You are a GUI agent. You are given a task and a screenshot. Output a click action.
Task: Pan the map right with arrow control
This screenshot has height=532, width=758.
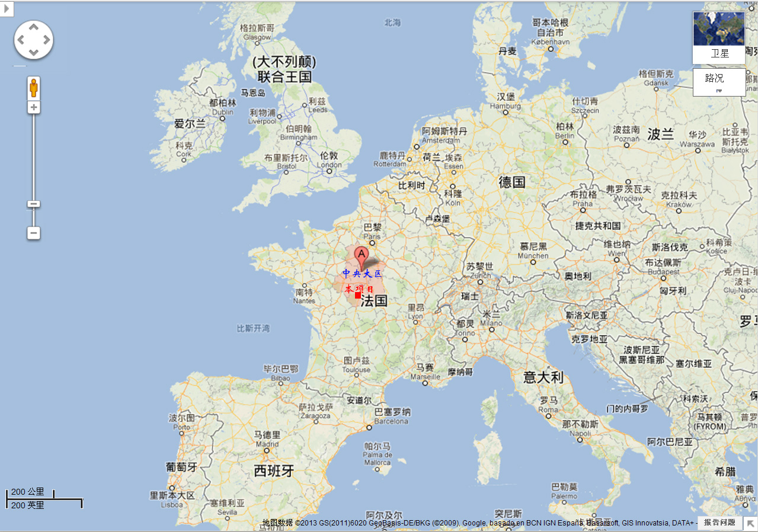coord(46,40)
